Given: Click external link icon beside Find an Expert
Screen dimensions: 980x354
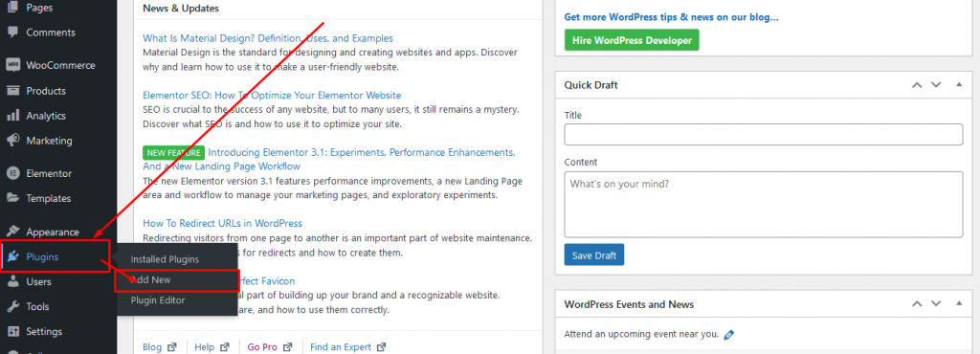Looking at the screenshot, I should [381, 347].
